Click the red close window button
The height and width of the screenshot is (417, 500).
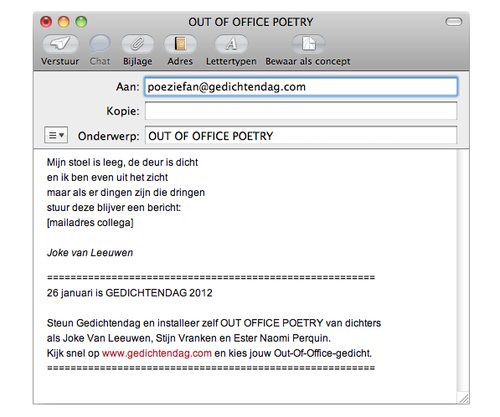(x=46, y=22)
